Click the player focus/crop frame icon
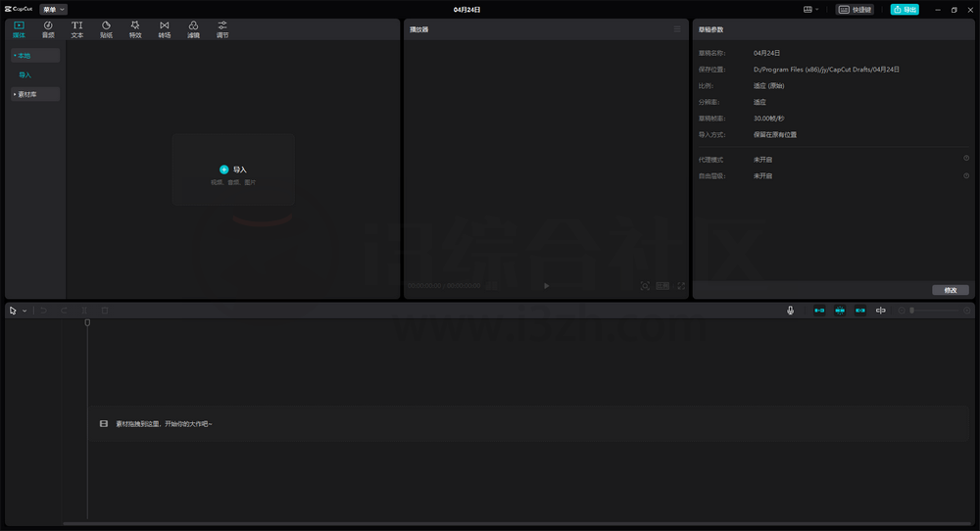Screen dimensions: 980x531 pyautogui.click(x=645, y=285)
